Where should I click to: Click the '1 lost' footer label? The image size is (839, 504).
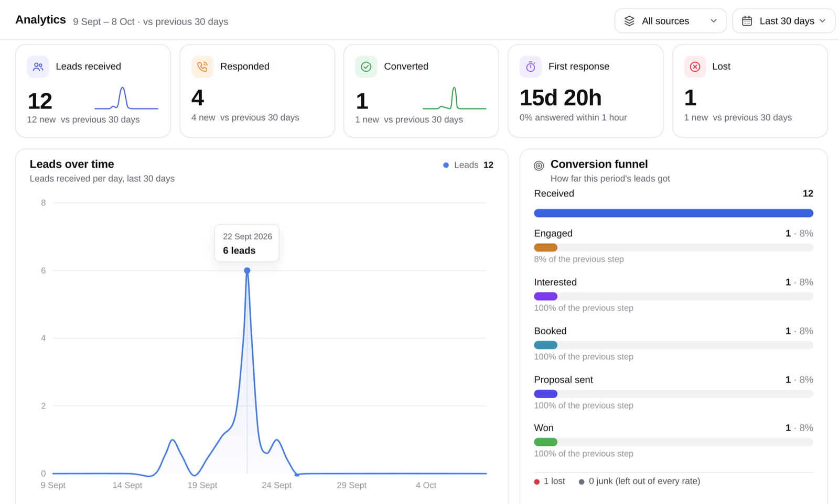pos(554,481)
